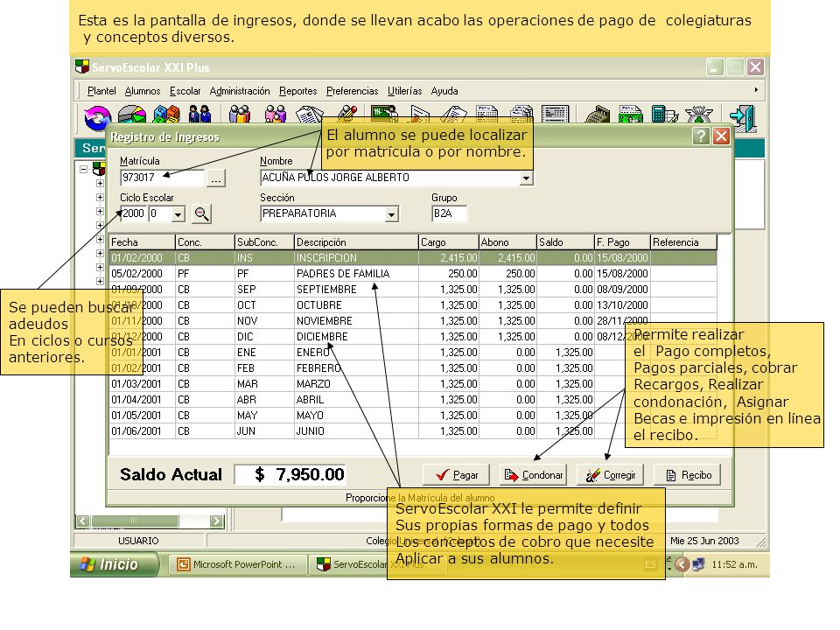
Task: Expand the toolbar overflow arrow on the menu bar
Action: [756, 90]
